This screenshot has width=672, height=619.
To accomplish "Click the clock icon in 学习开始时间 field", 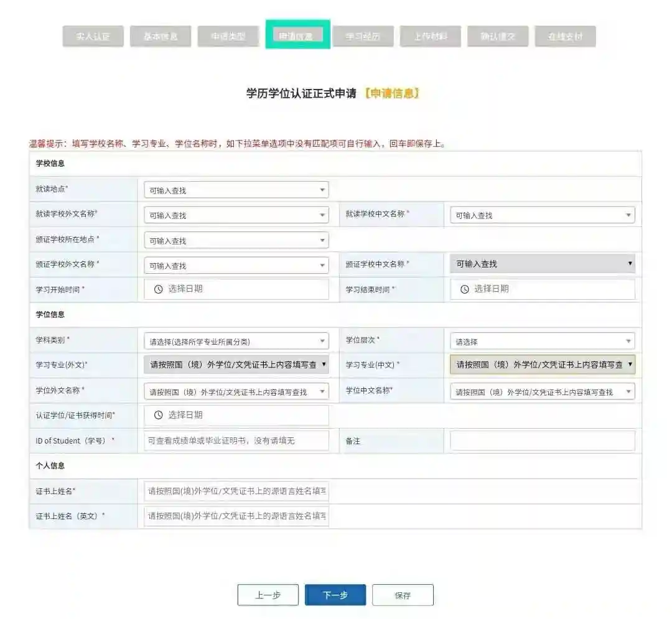I will pyautogui.click(x=158, y=289).
